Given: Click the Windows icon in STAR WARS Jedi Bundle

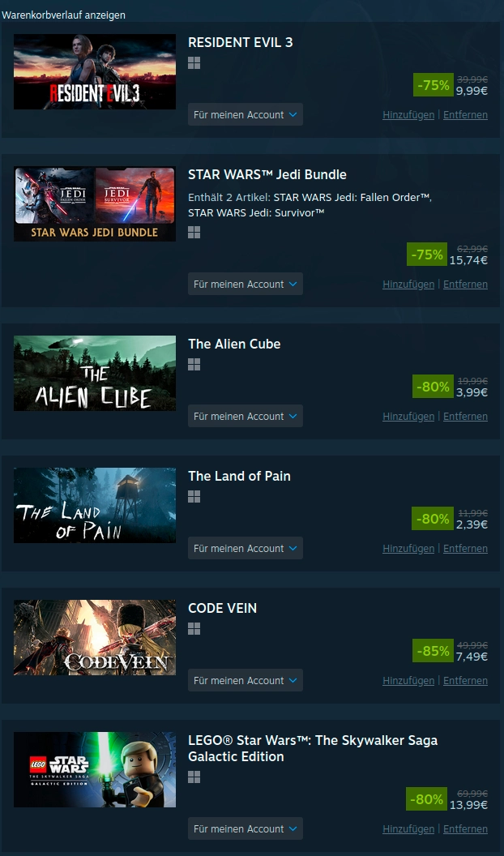Looking at the screenshot, I should coord(194,233).
